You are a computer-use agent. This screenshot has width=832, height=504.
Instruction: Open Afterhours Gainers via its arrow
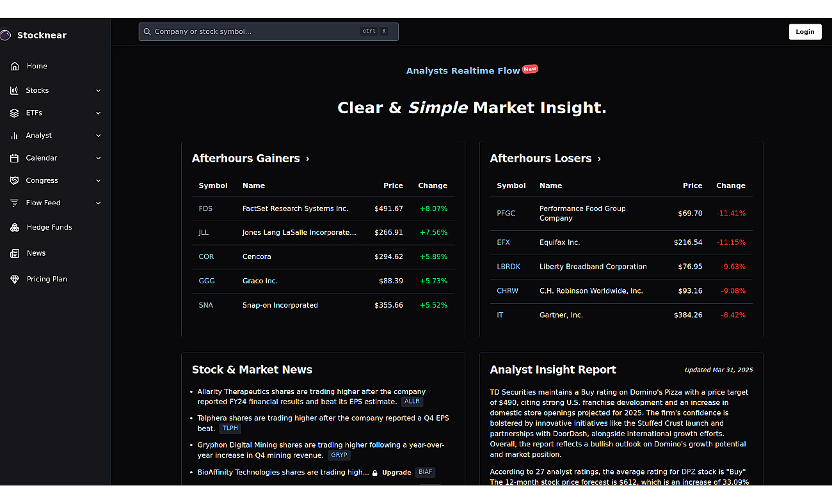[308, 159]
